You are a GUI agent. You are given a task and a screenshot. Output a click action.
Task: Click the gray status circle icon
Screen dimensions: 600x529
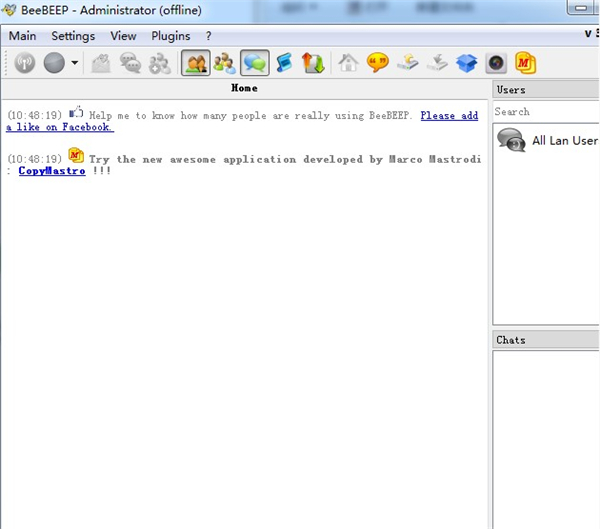coord(54,63)
